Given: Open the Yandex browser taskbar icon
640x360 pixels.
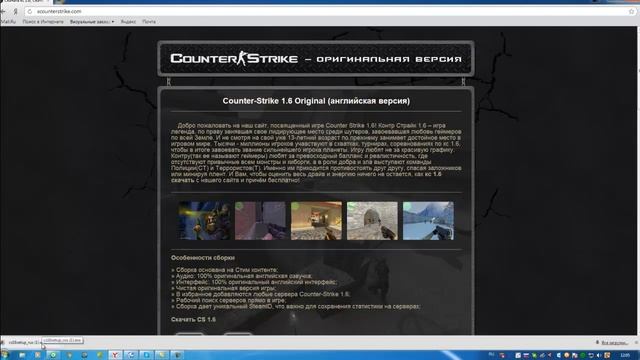Looking at the screenshot, I should coord(116,355).
